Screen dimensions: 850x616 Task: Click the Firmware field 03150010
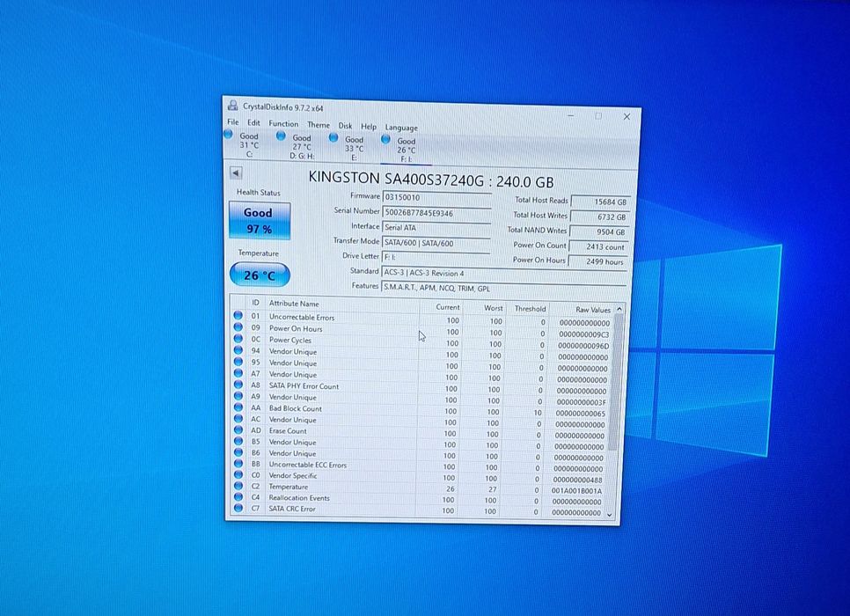coord(437,197)
